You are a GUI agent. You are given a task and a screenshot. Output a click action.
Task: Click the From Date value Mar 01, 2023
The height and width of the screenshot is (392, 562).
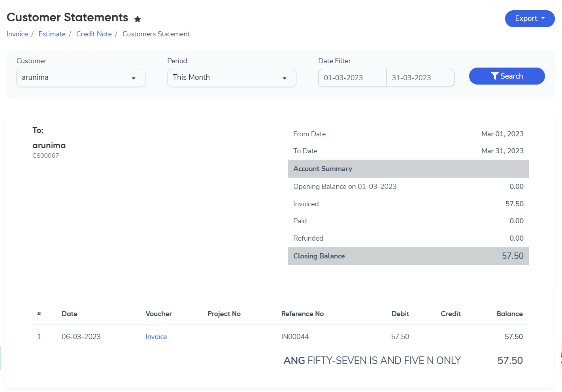click(502, 134)
